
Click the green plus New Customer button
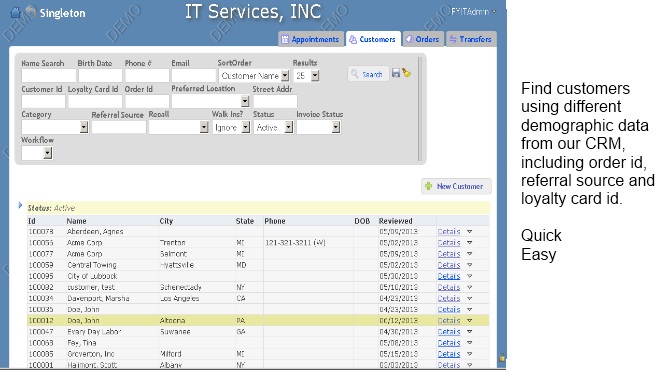[x=456, y=186]
